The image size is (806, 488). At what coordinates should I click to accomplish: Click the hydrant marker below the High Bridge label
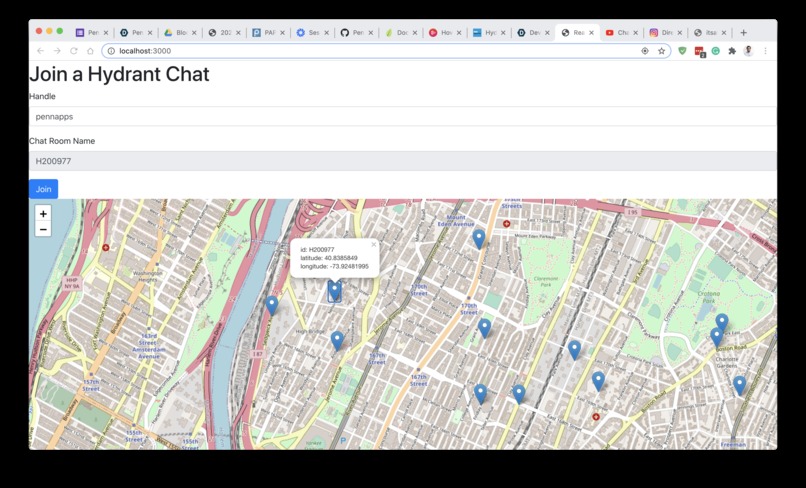pyautogui.click(x=337, y=341)
